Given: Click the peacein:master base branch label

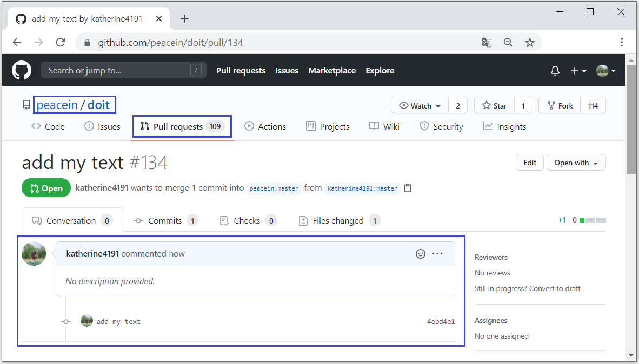Looking at the screenshot, I should pyautogui.click(x=274, y=188).
